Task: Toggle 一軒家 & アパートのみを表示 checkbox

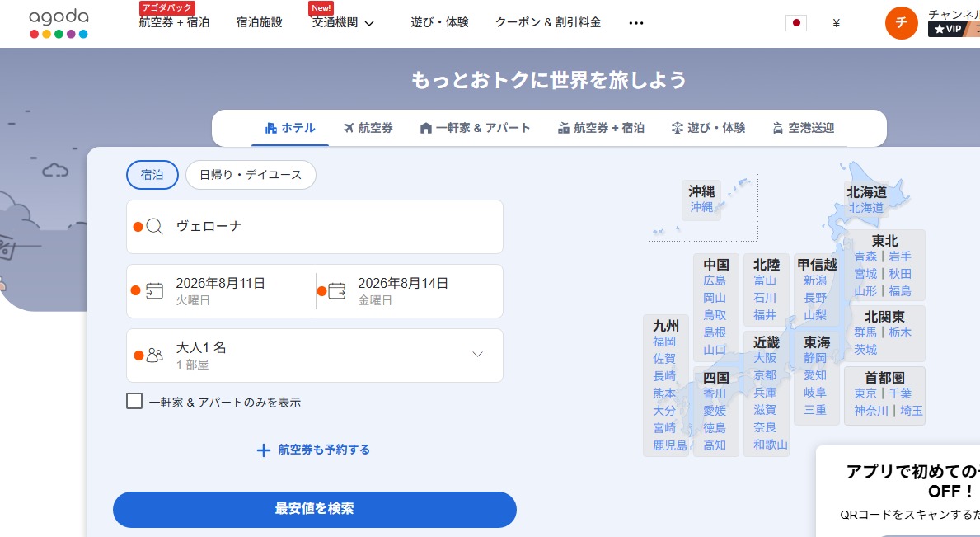Action: 134,401
